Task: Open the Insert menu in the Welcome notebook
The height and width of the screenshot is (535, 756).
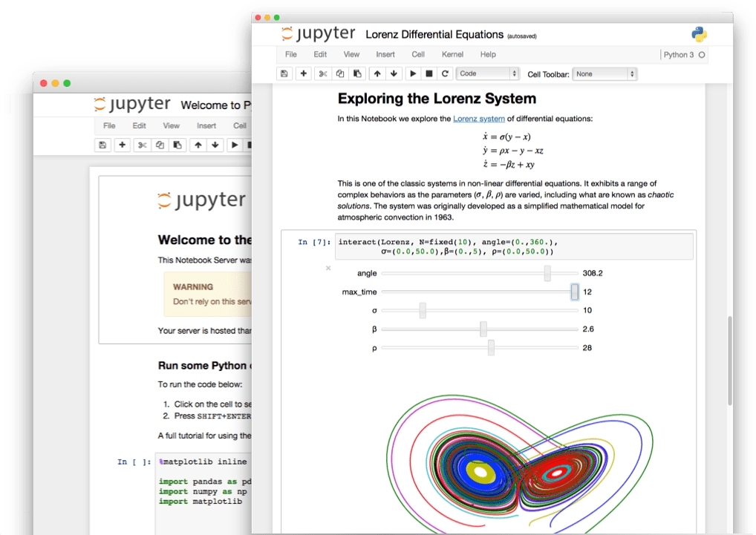Action: [206, 126]
